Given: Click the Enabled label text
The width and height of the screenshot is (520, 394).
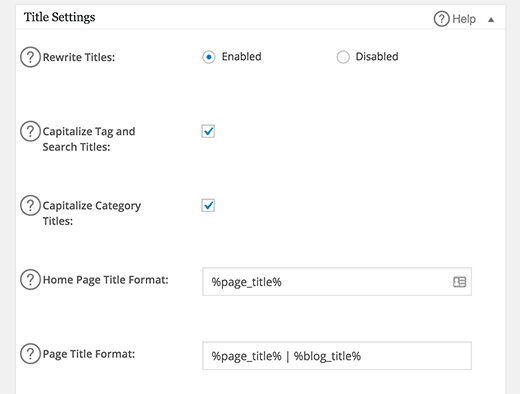Looking at the screenshot, I should [x=241, y=57].
